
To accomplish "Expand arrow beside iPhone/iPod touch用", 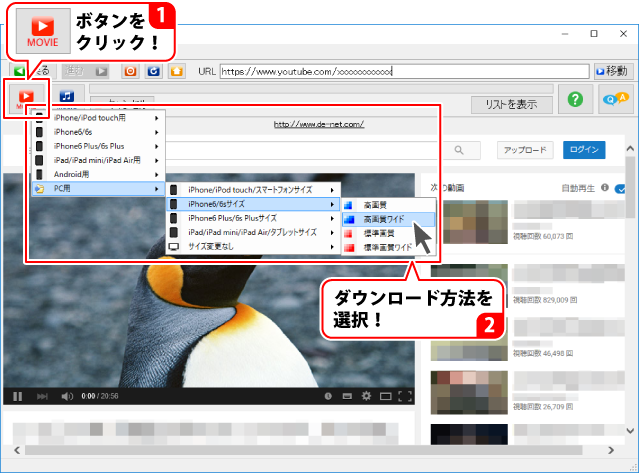I will coord(156,118).
